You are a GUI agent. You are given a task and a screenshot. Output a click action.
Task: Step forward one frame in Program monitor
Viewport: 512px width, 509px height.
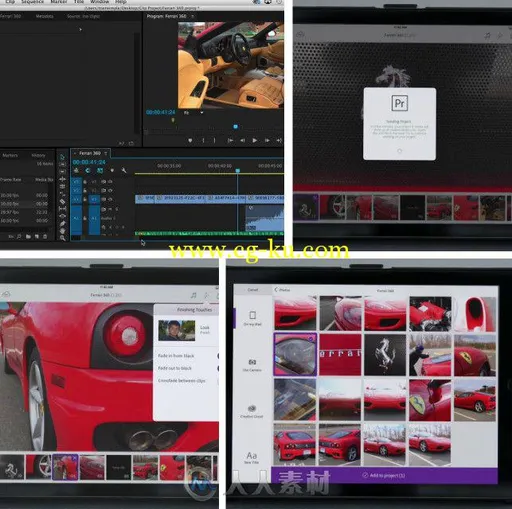pyautogui.click(x=267, y=140)
